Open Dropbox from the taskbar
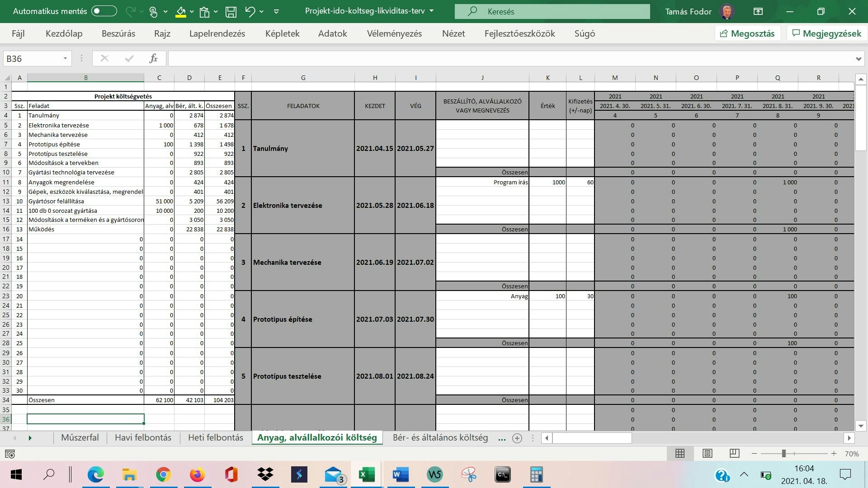The image size is (868, 488). [265, 474]
